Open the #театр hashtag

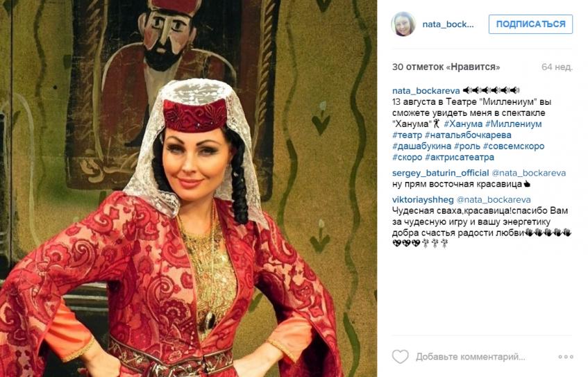coord(407,135)
